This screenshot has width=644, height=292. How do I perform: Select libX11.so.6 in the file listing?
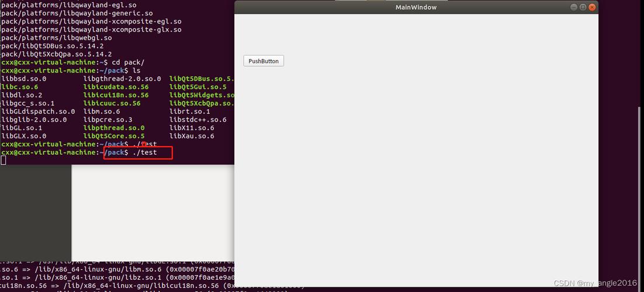[192, 128]
